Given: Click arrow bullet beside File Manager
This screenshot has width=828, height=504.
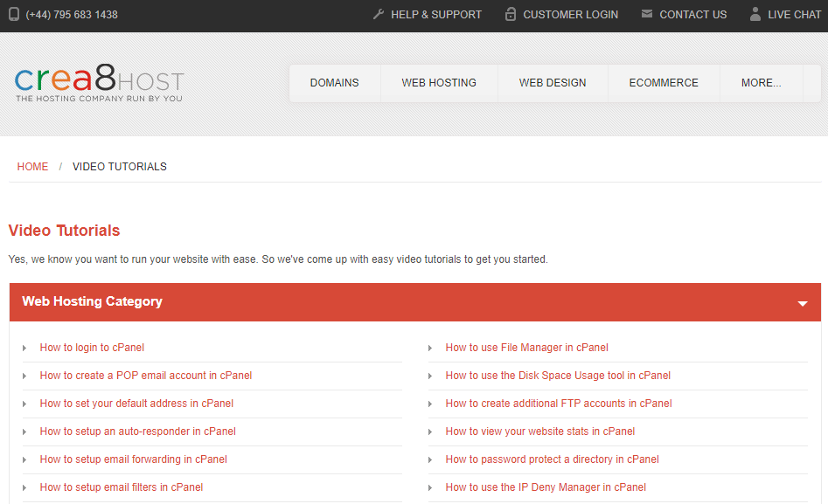Looking at the screenshot, I should click(430, 349).
